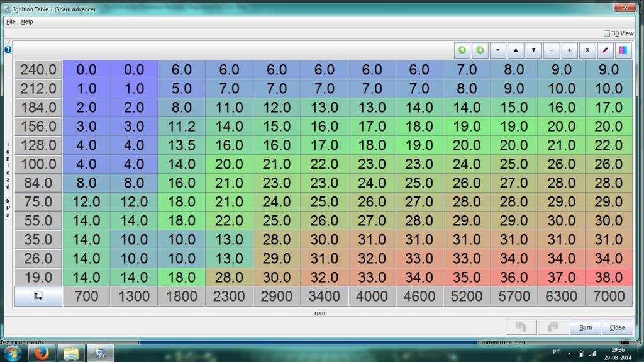Screen dimensions: 644x362
Task: Open the Windows Start menu
Action: tap(13, 353)
